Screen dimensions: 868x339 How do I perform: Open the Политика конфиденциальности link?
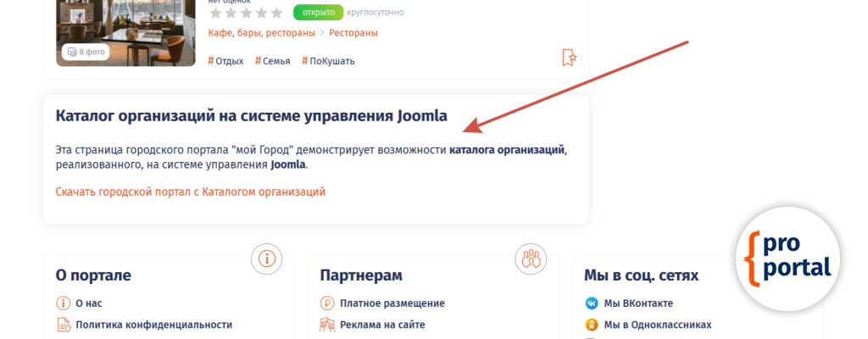pyautogui.click(x=153, y=325)
